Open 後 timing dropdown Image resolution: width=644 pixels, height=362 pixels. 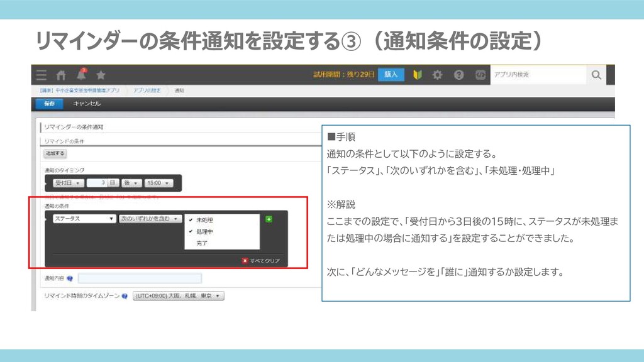131,183
